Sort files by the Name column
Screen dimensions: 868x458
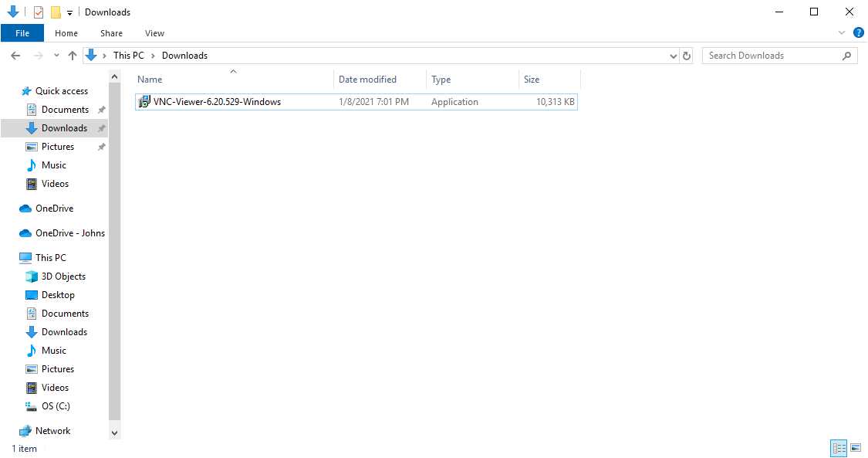[234, 80]
